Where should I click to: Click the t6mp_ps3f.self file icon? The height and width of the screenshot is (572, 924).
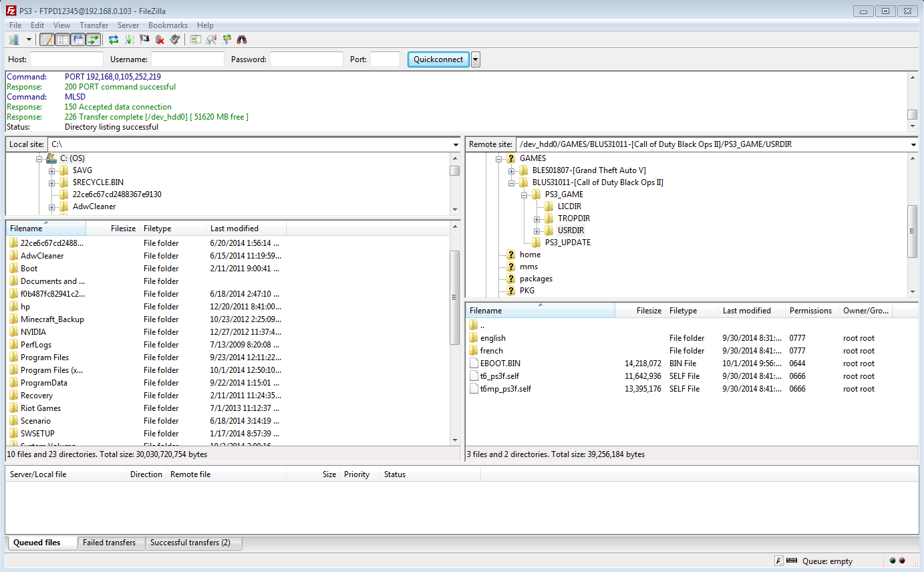coord(474,389)
